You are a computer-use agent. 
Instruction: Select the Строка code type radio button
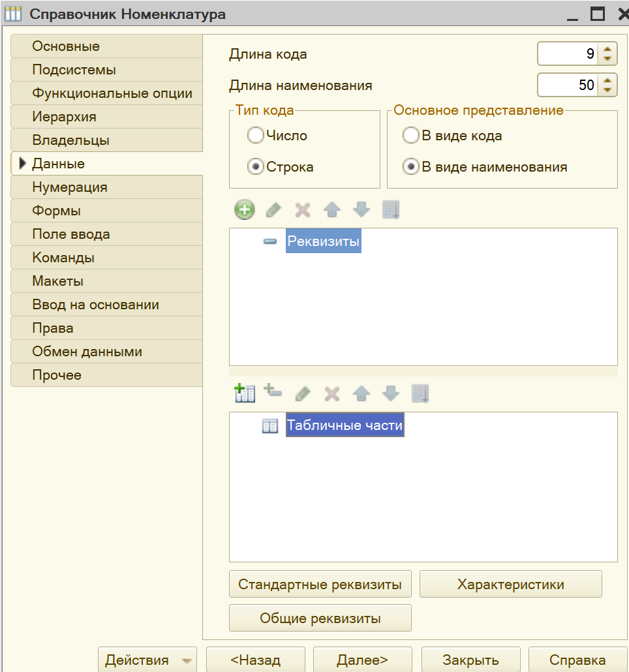coord(255,167)
